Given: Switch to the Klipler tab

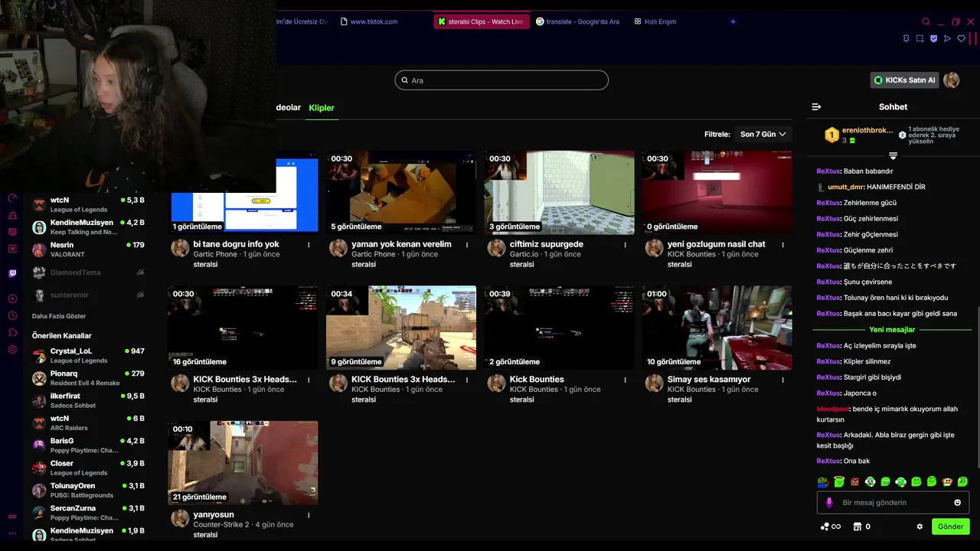Looking at the screenshot, I should pyautogui.click(x=322, y=108).
